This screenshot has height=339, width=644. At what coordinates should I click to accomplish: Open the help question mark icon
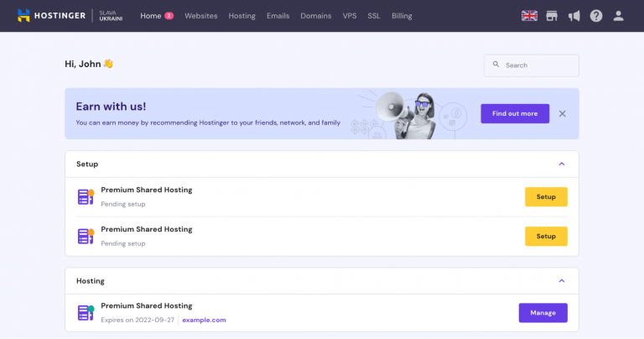click(596, 15)
